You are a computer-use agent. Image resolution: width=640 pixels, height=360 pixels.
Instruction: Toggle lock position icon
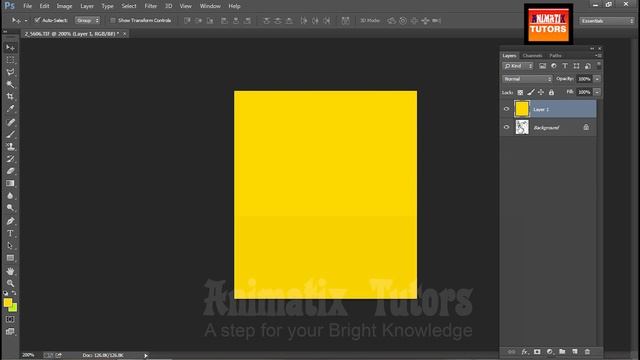coord(541,93)
